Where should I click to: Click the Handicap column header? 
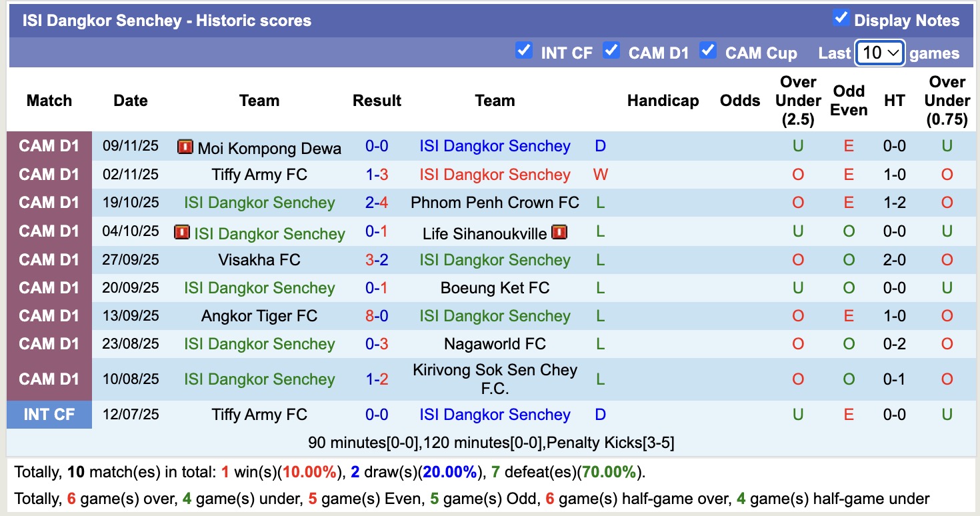[x=663, y=101]
